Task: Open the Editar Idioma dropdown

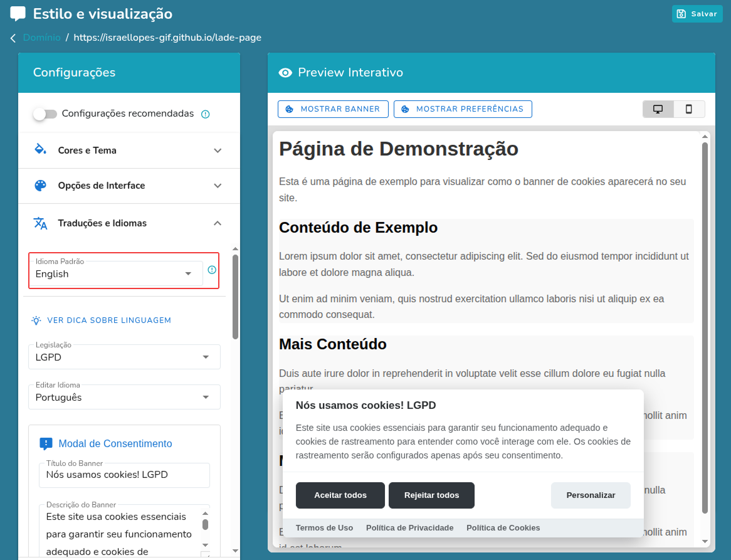Action: click(124, 398)
